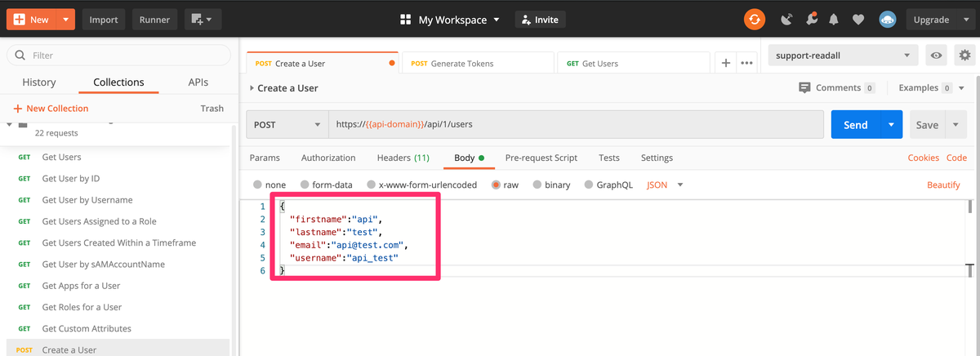Click the Invite person icon button
Image resolution: width=980 pixels, height=356 pixels.
click(x=540, y=20)
